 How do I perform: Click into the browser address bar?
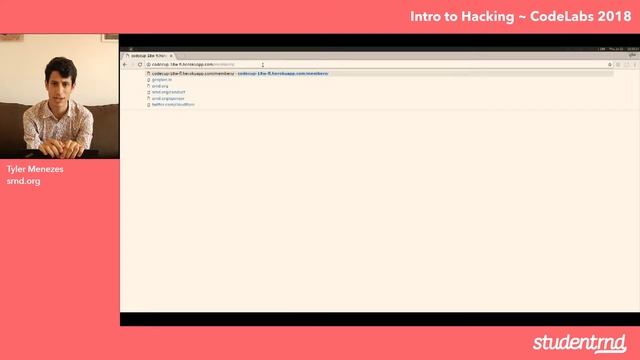tap(378, 64)
